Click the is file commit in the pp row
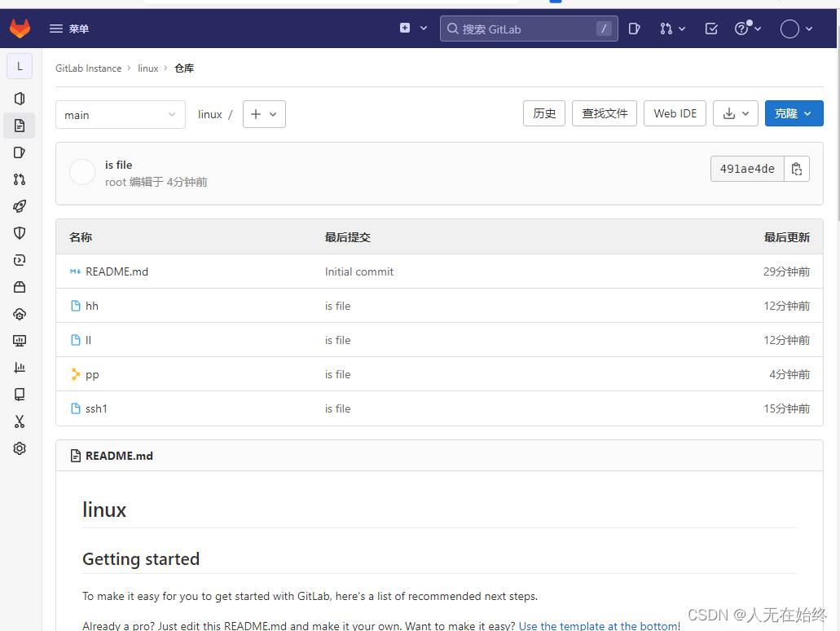Image resolution: width=840 pixels, height=631 pixels. coord(337,375)
